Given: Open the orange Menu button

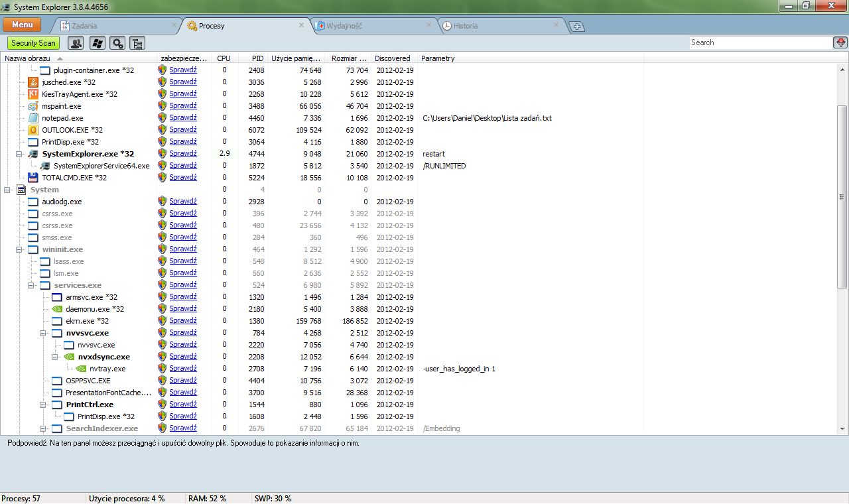Looking at the screenshot, I should point(22,25).
